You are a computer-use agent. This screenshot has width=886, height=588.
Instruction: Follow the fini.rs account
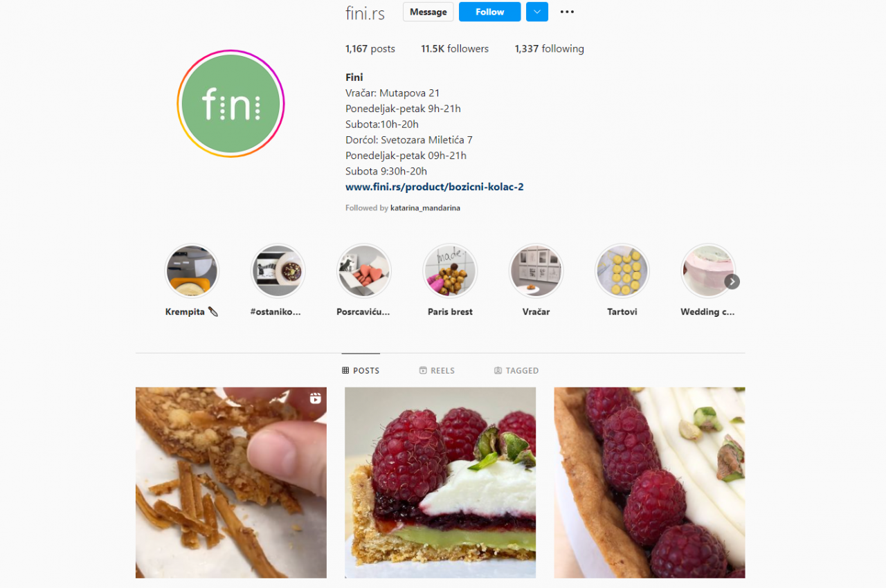click(x=489, y=12)
